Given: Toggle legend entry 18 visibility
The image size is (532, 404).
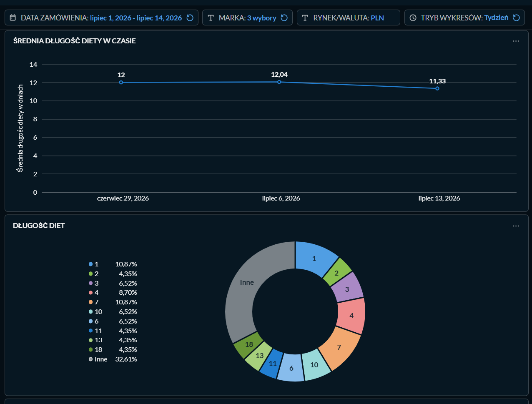Looking at the screenshot, I should tap(113, 349).
